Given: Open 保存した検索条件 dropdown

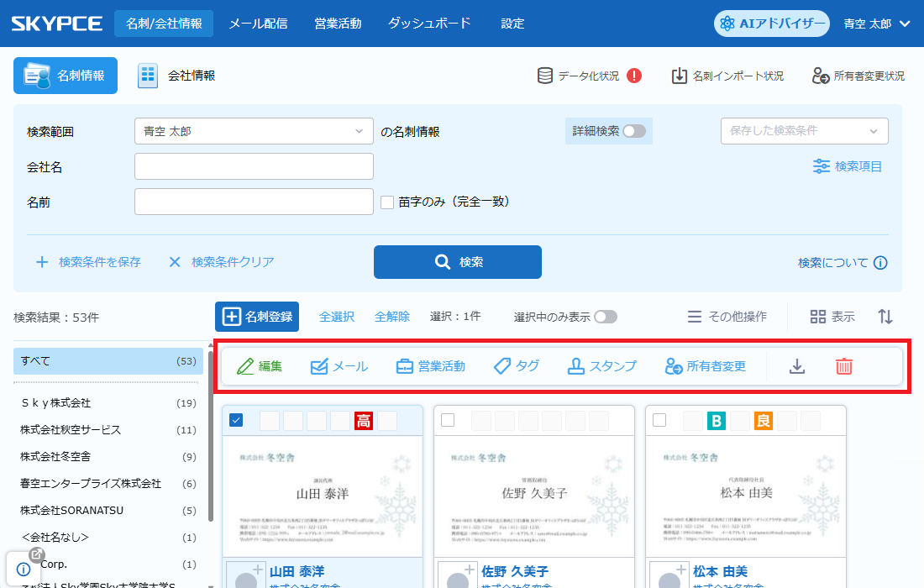Looking at the screenshot, I should point(805,131).
